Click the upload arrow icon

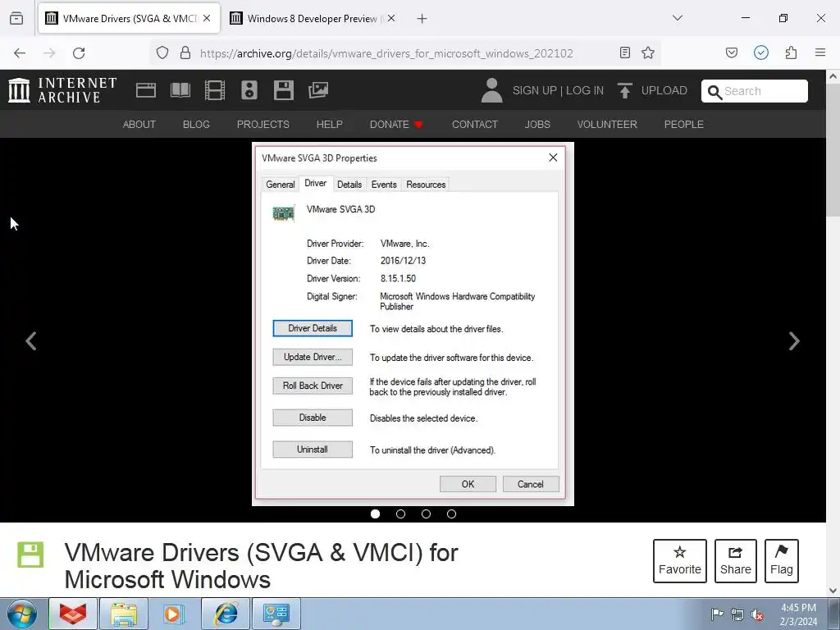point(624,90)
